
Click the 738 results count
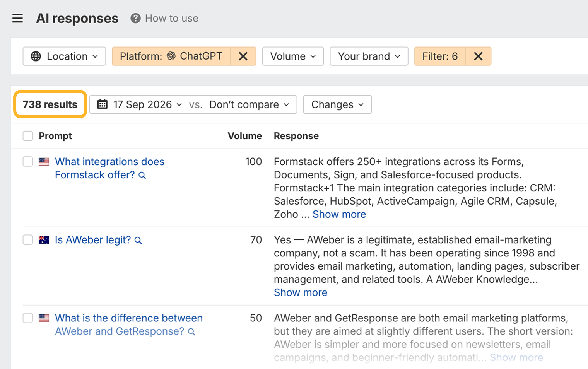click(x=50, y=104)
